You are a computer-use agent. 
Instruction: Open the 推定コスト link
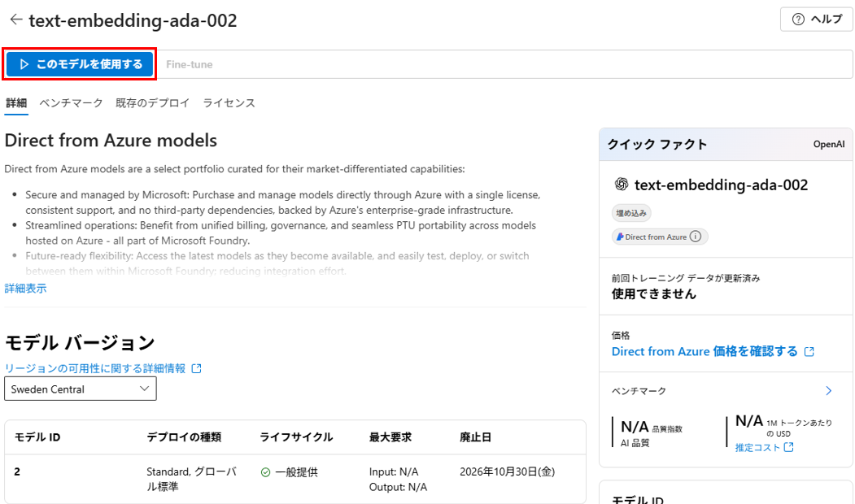[x=757, y=447]
